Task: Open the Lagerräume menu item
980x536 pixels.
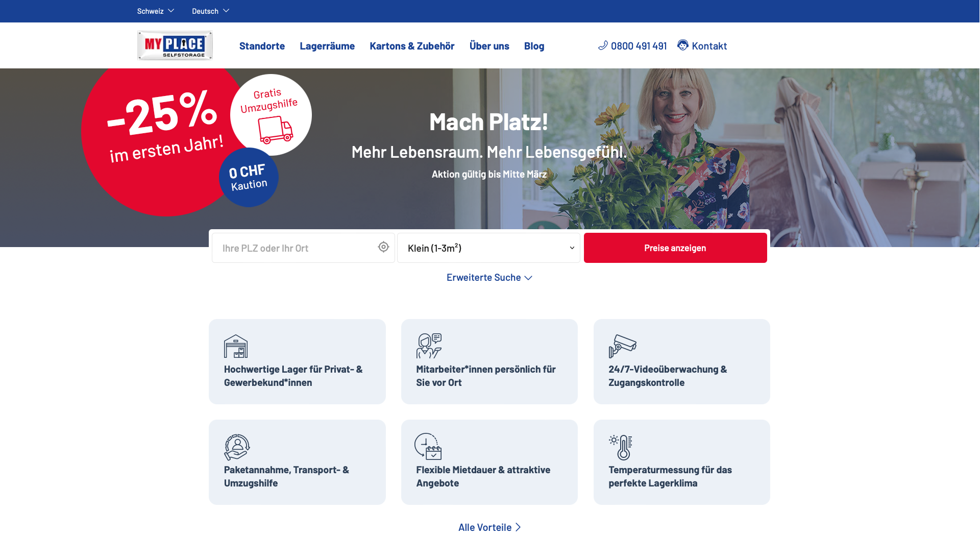Action: [327, 46]
